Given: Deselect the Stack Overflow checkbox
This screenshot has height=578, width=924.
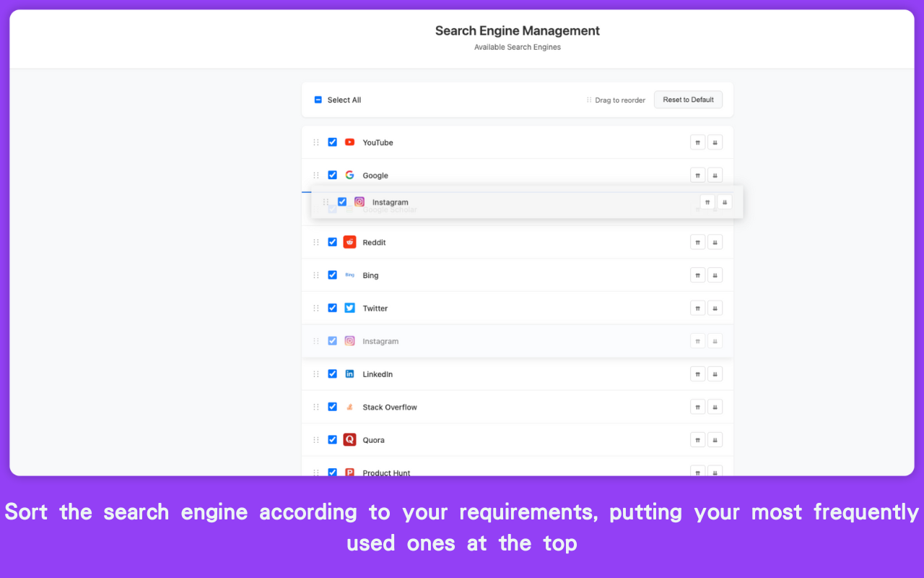Looking at the screenshot, I should 332,407.
